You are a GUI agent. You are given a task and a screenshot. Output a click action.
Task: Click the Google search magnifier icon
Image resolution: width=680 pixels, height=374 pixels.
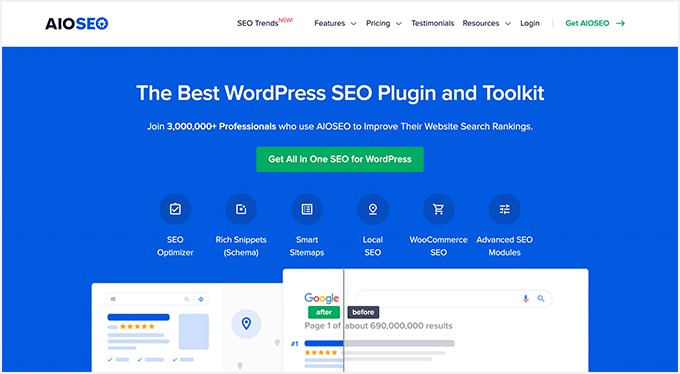pos(541,299)
